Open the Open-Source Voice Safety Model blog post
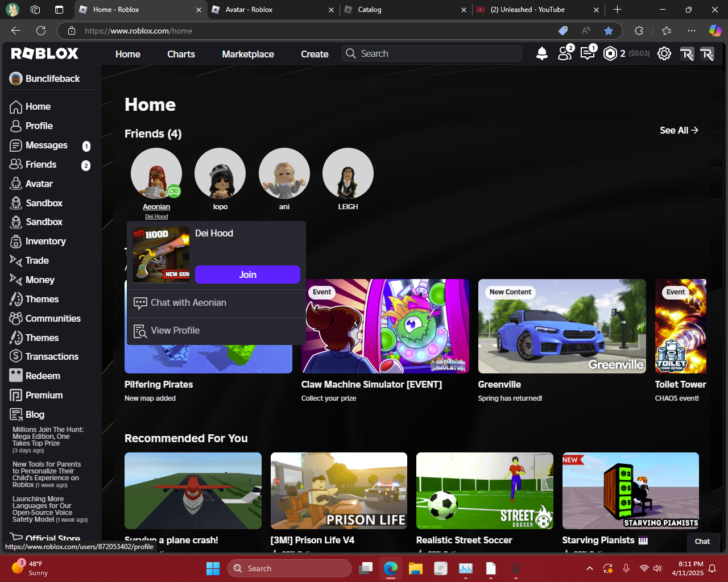 coord(50,509)
